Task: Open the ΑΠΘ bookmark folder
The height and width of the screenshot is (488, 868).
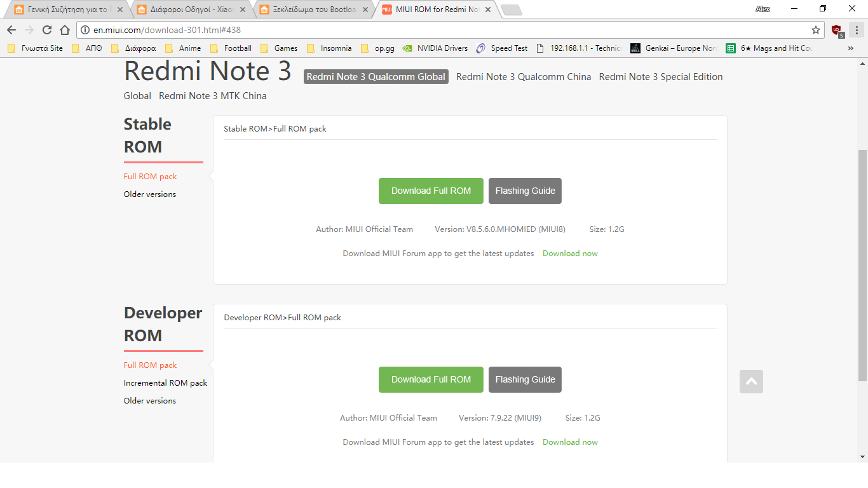Action: (x=86, y=48)
